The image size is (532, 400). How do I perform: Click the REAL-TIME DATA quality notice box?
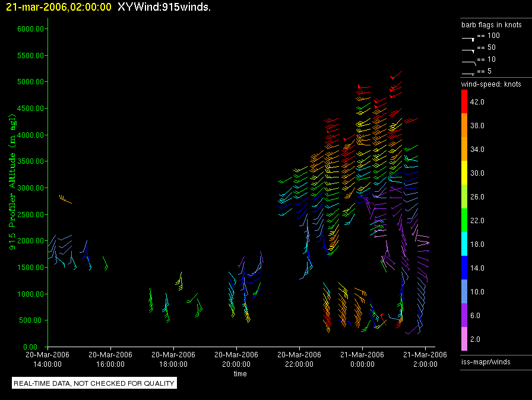click(94, 383)
